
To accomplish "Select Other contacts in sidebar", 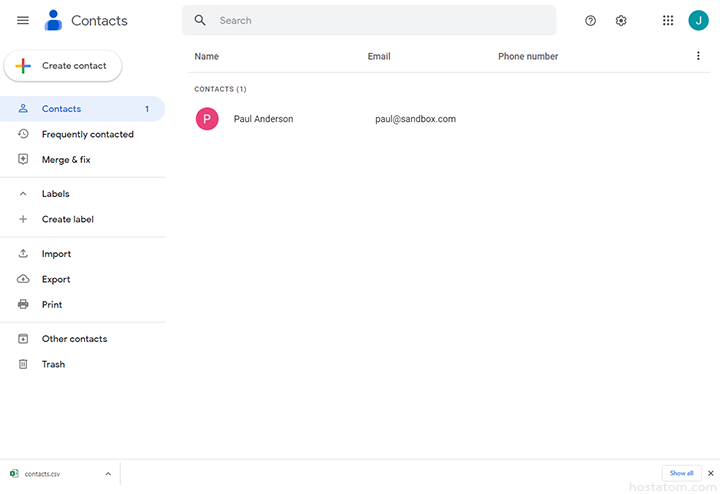I will (x=74, y=339).
